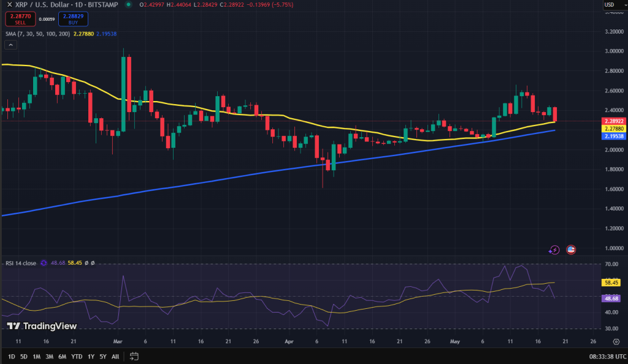
Task: Open the go-to-date calendar icon
Action: (x=134, y=357)
